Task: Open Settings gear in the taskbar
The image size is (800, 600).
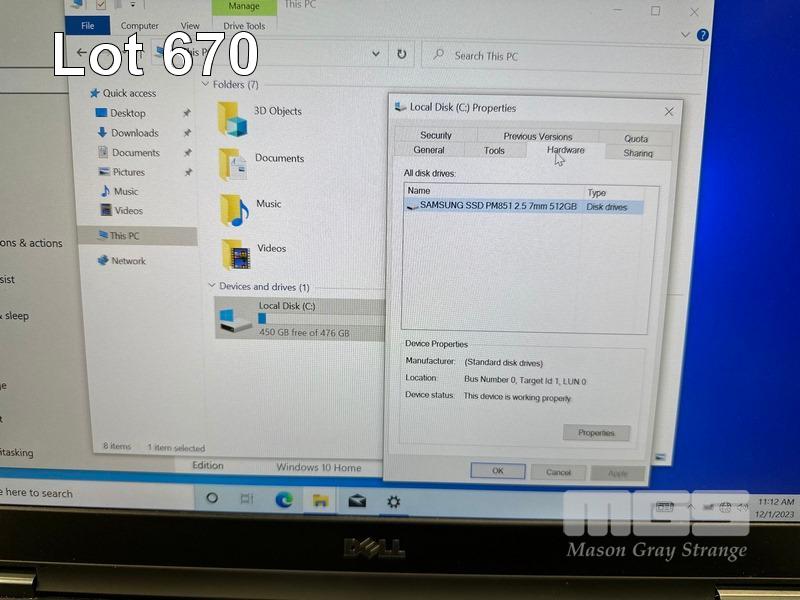Action: pos(394,500)
